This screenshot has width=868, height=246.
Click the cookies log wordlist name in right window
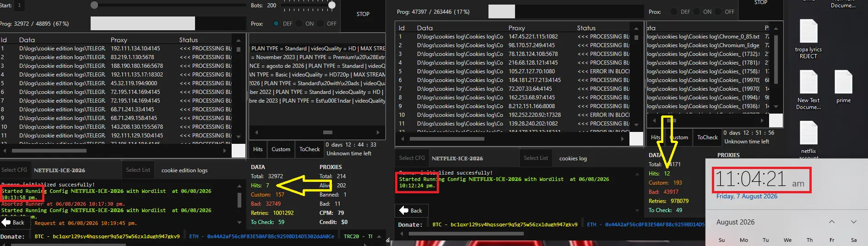573,158
